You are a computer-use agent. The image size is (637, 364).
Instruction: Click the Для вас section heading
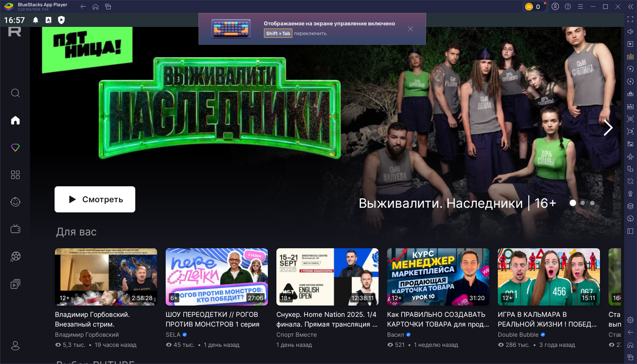[76, 232]
